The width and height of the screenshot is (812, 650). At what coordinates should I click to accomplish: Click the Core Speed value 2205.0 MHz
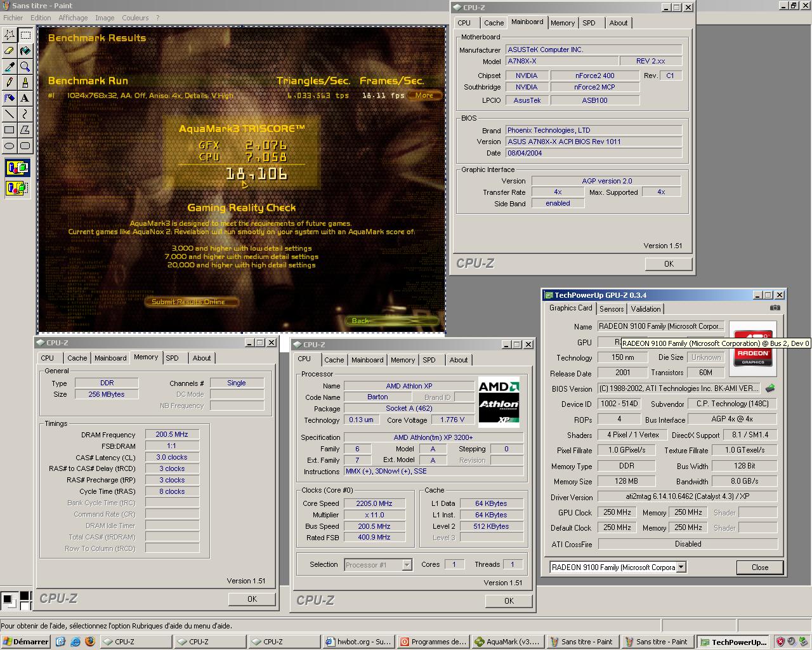click(374, 503)
